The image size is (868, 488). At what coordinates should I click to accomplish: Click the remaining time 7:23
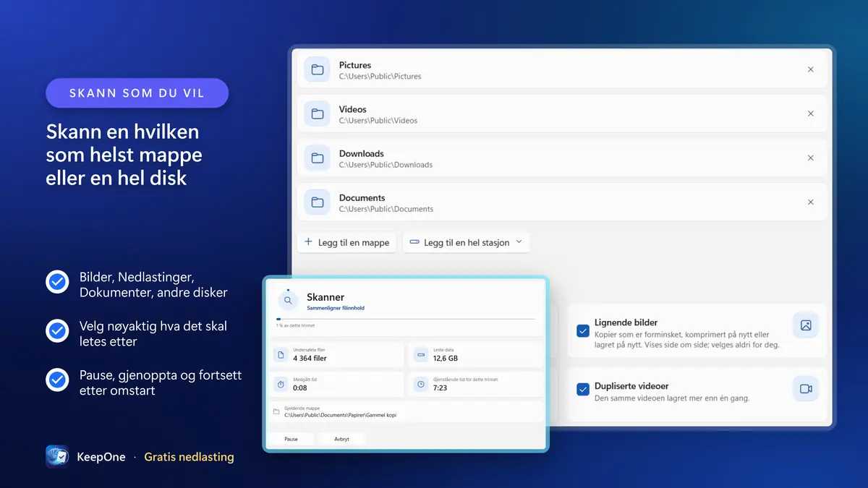pos(440,388)
